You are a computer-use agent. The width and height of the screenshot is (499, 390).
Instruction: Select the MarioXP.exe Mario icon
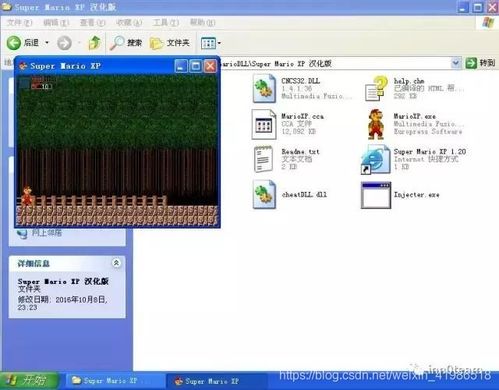[376, 124]
